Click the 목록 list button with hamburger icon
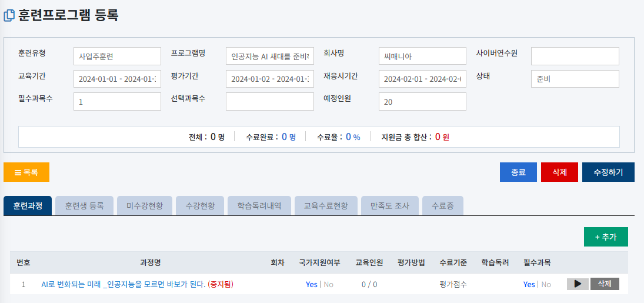 [x=26, y=172]
